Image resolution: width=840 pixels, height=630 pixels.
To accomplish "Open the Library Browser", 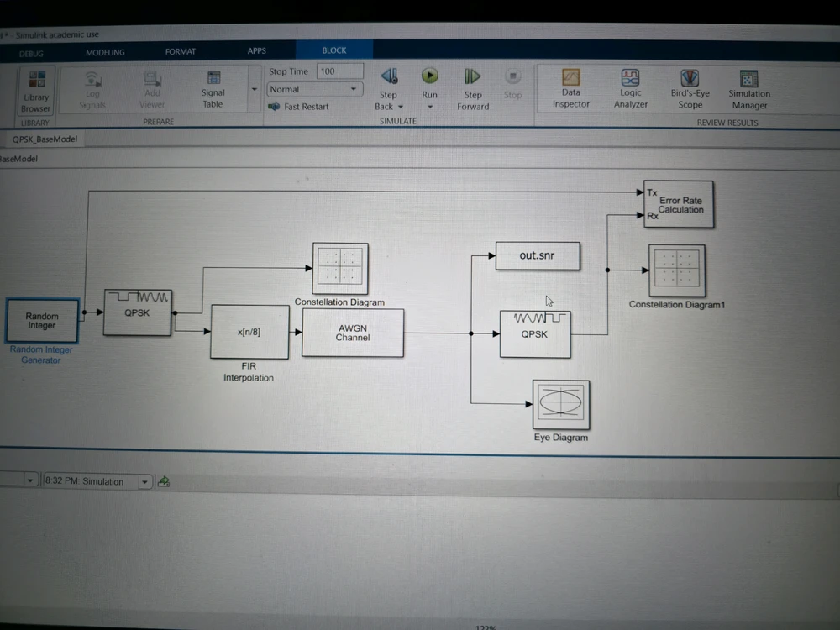I will tap(36, 90).
